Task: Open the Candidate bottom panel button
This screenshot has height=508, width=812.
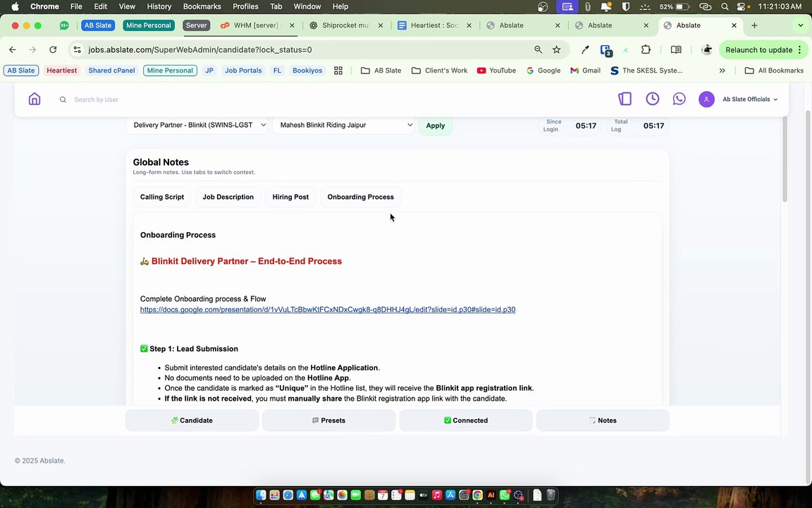Action: 192,421
